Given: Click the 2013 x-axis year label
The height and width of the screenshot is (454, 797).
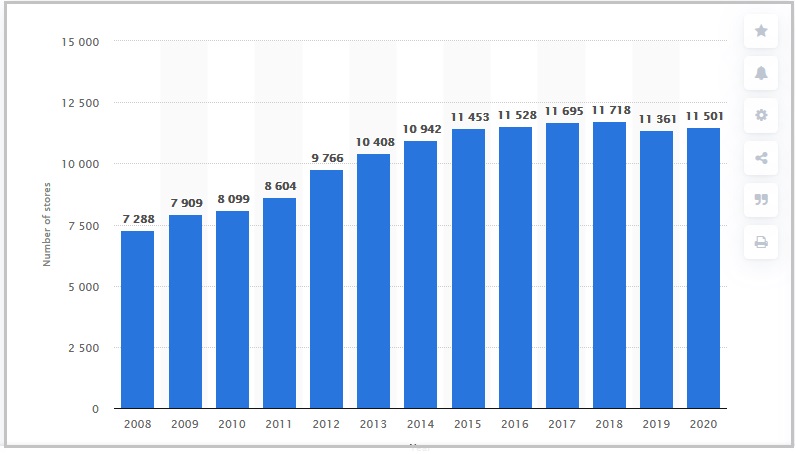Looking at the screenshot, I should [373, 424].
